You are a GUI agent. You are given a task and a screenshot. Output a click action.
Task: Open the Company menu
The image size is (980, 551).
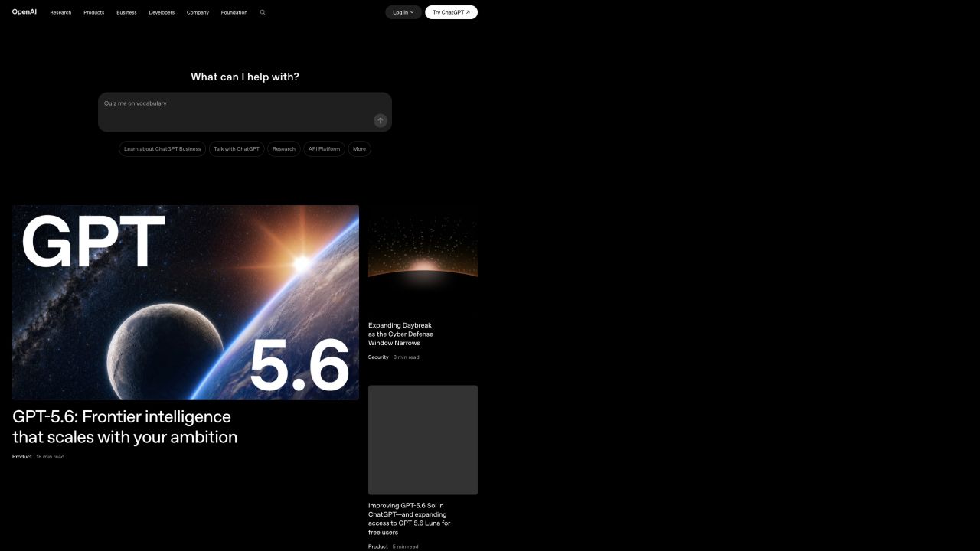(x=198, y=12)
